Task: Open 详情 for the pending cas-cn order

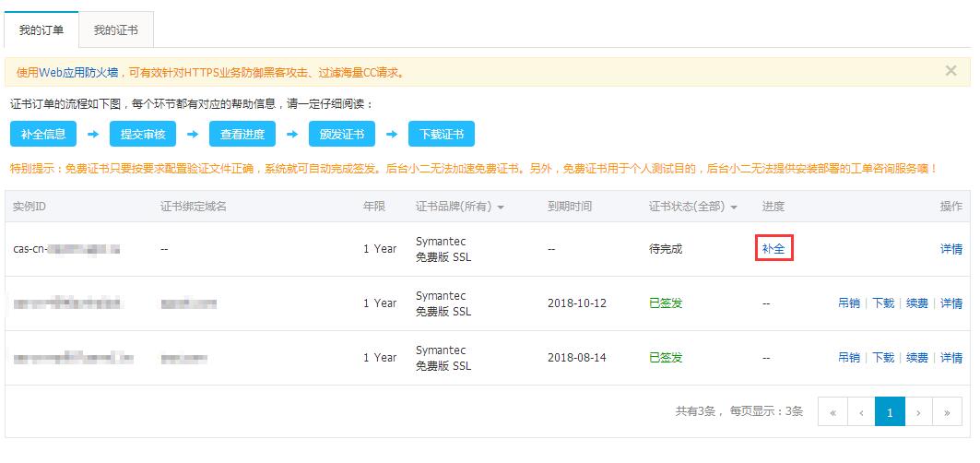Action: pyautogui.click(x=950, y=249)
